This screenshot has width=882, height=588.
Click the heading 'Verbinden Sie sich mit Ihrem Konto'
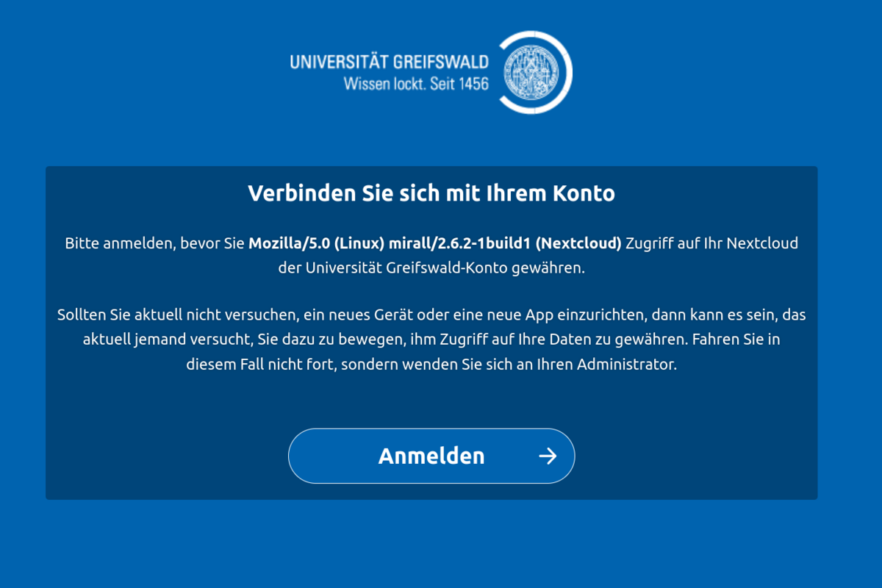point(431,193)
